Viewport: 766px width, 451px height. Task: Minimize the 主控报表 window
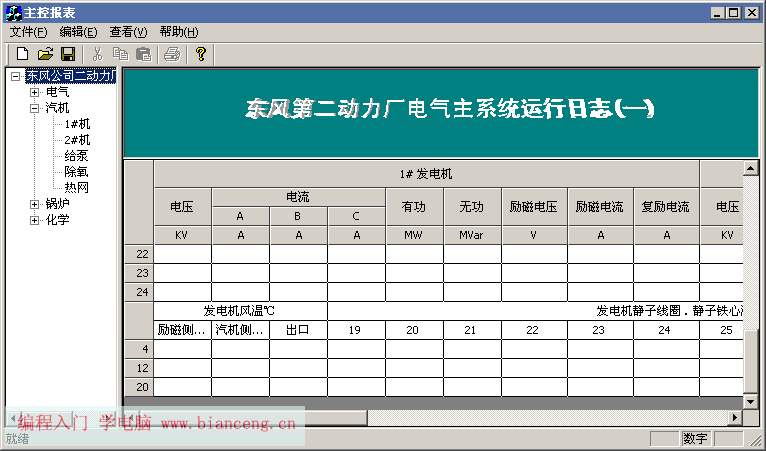(x=717, y=13)
